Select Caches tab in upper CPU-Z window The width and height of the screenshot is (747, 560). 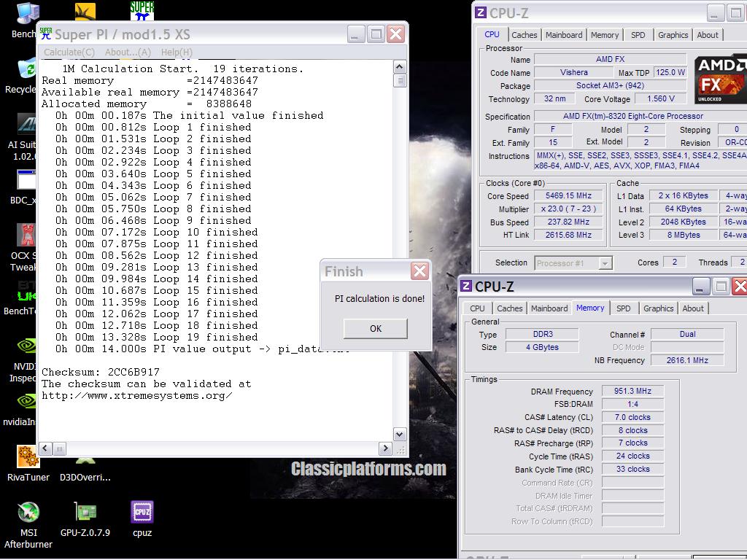(524, 35)
